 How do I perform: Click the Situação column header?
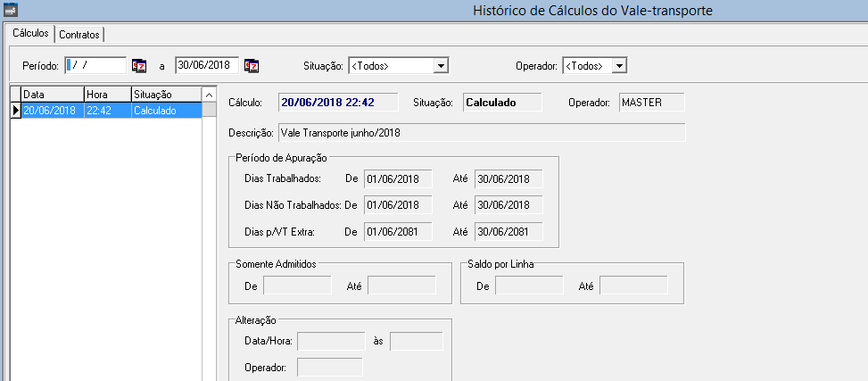point(165,94)
